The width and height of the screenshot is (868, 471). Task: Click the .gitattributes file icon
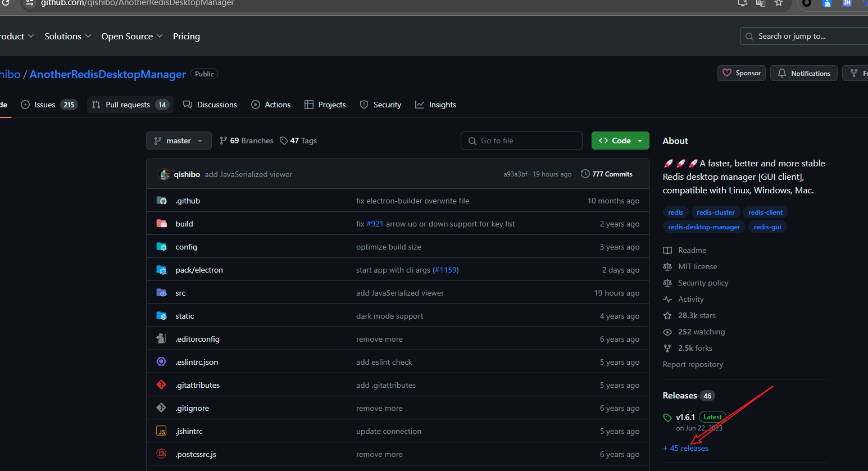[x=162, y=385]
